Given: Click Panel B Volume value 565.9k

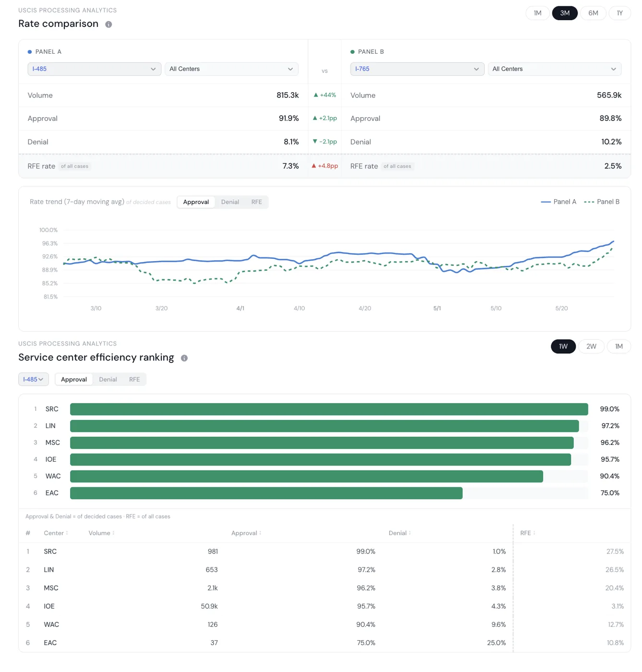Looking at the screenshot, I should click(609, 96).
